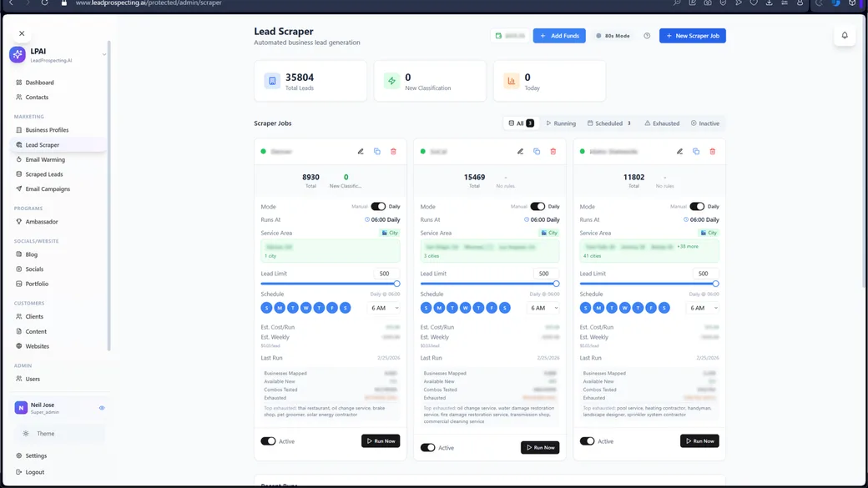Delete the third scraper job with trash icon
Image resolution: width=868 pixels, height=488 pixels.
[x=712, y=152]
